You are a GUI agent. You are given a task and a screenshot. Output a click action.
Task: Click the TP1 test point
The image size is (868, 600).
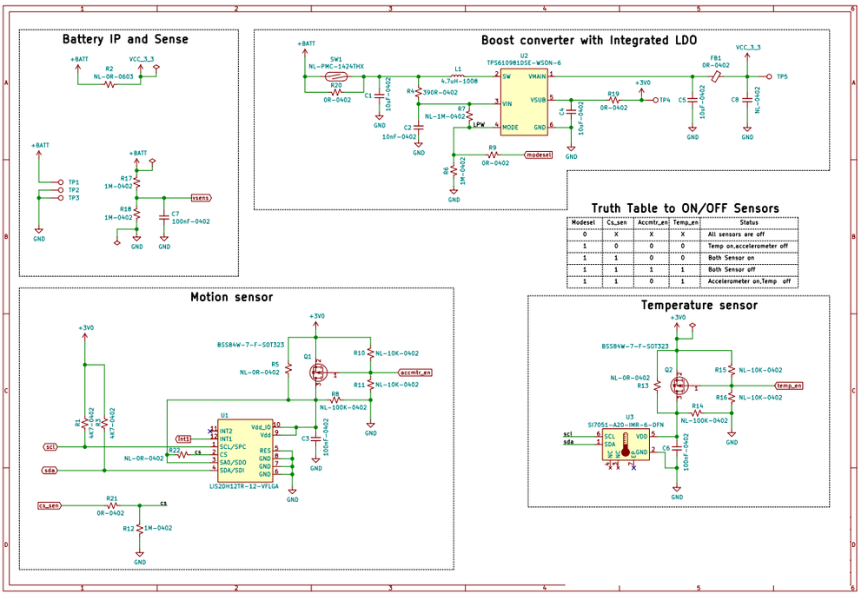coord(61,182)
